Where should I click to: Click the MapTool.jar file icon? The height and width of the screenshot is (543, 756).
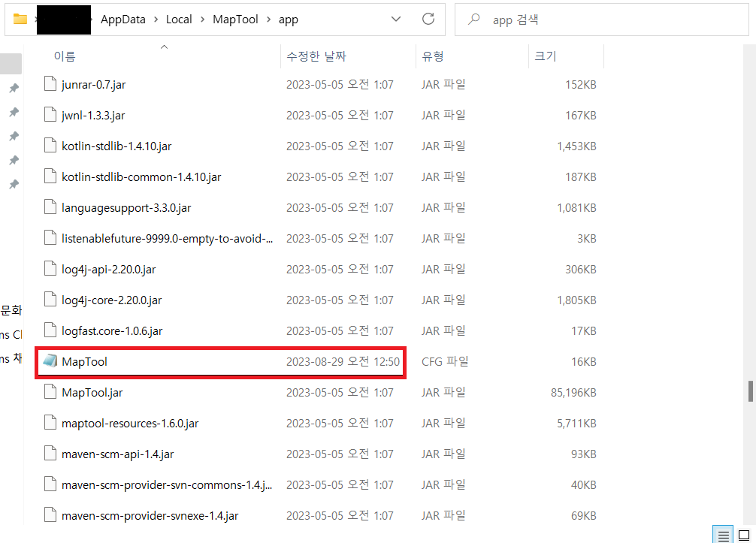point(50,392)
